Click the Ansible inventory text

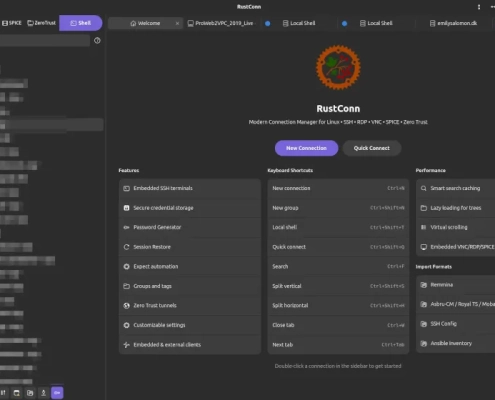coord(451,343)
